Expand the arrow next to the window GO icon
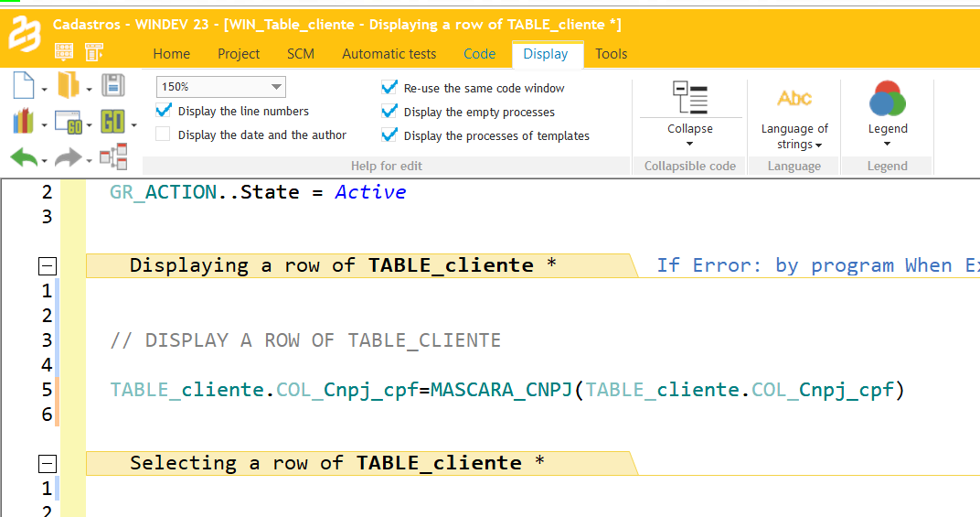The height and width of the screenshot is (517, 980). pos(89,125)
